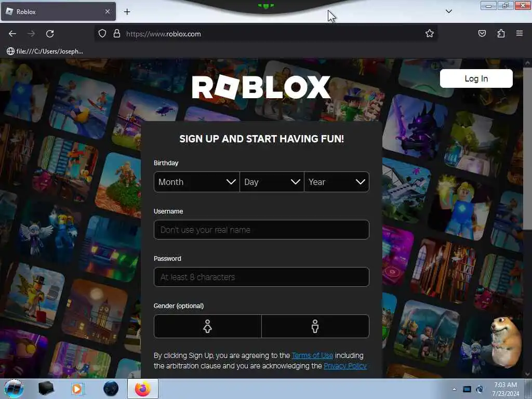Open the birthday Day dropdown

tap(272, 182)
